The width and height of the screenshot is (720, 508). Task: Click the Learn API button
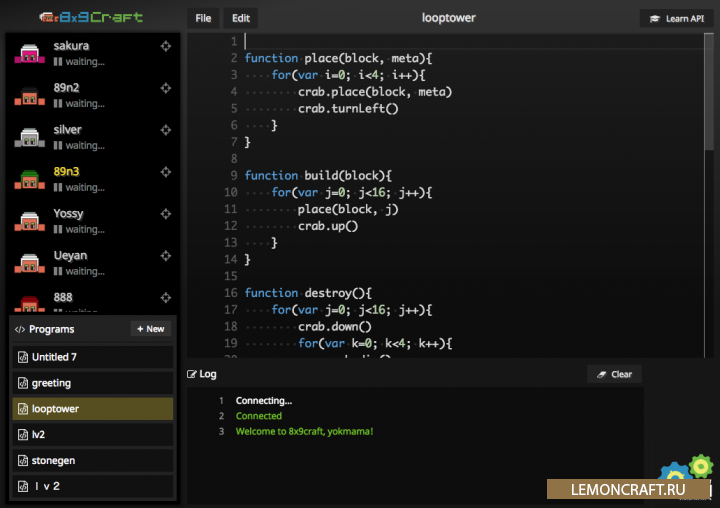(676, 18)
